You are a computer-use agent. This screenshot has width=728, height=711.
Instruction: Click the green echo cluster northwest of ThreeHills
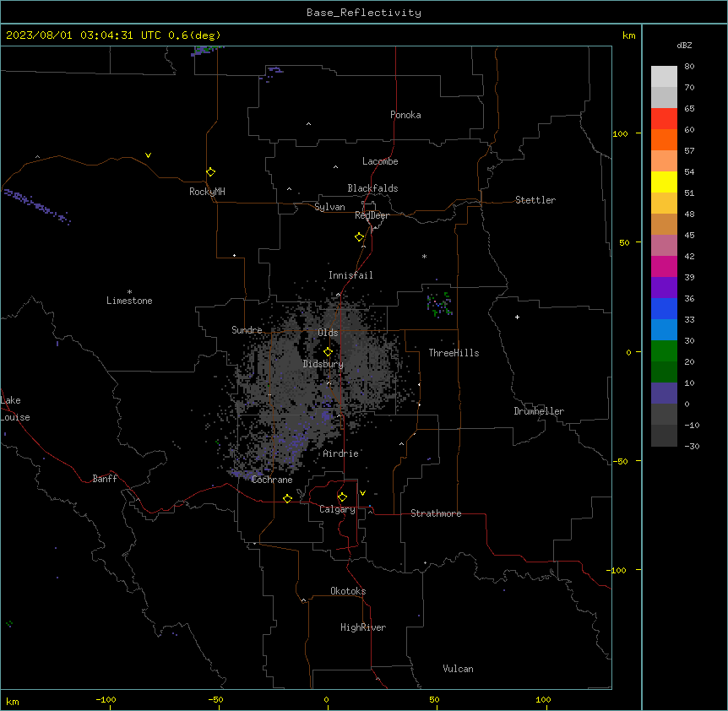pyautogui.click(x=439, y=304)
